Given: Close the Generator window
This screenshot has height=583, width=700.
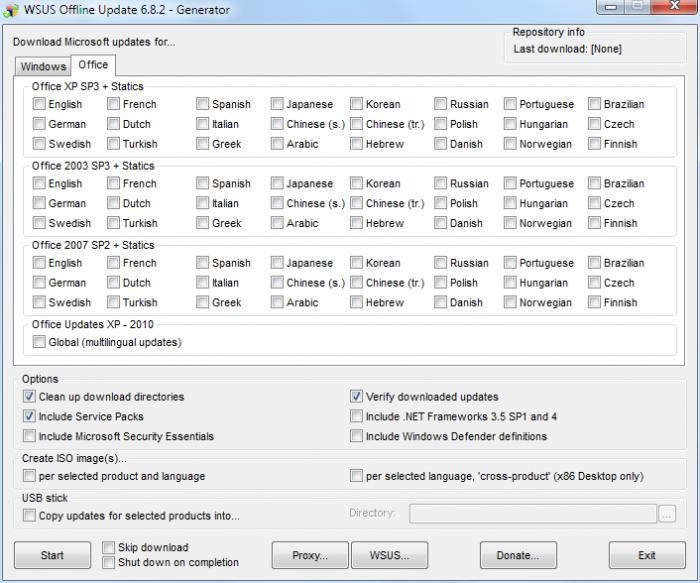Looking at the screenshot, I should [x=675, y=6].
